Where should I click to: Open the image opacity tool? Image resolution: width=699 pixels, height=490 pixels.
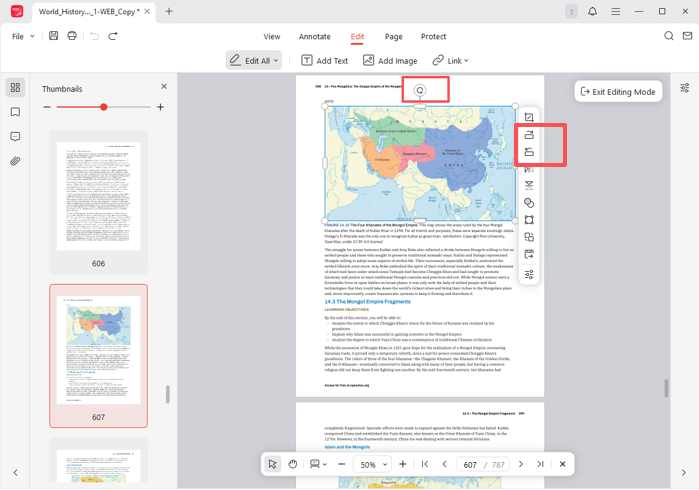529,203
